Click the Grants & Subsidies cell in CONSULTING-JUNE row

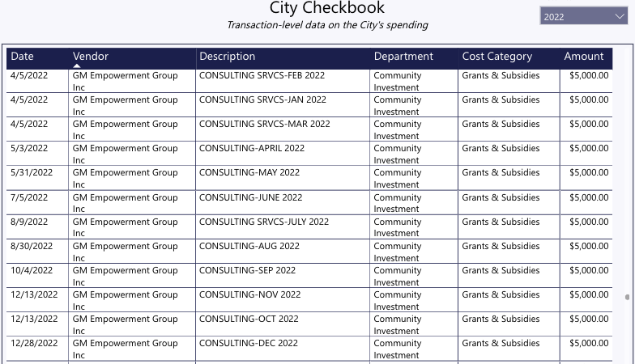pos(509,202)
